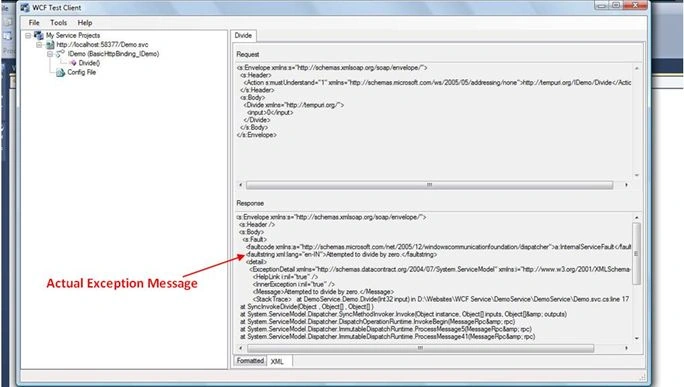This screenshot has height=387, width=684.
Task: Click the window resize grip in status bar
Action: click(643, 377)
